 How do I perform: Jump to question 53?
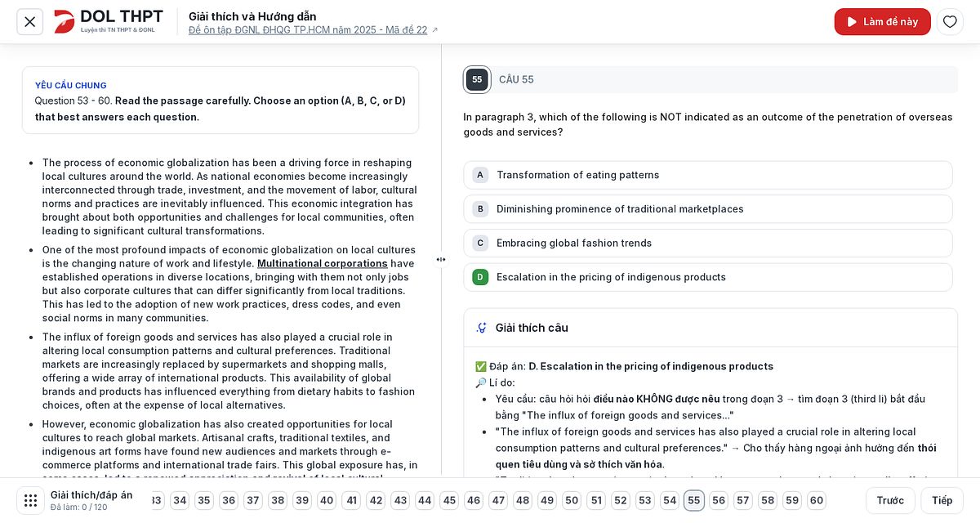[x=645, y=500]
